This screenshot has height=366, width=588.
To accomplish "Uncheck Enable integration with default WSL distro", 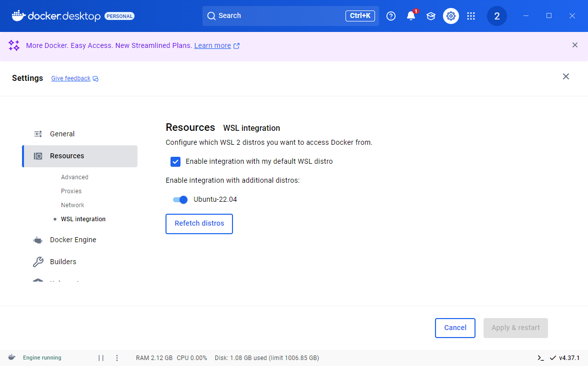I will click(x=175, y=162).
